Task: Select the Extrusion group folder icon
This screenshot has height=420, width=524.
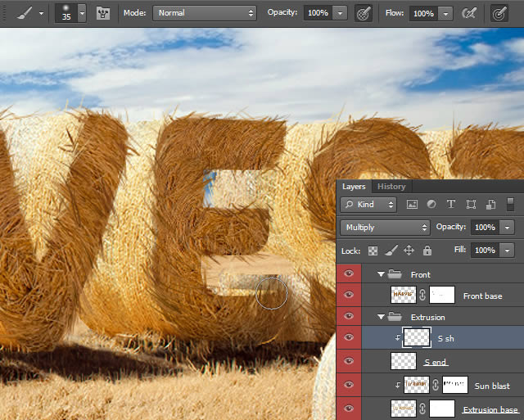Action: (395, 317)
